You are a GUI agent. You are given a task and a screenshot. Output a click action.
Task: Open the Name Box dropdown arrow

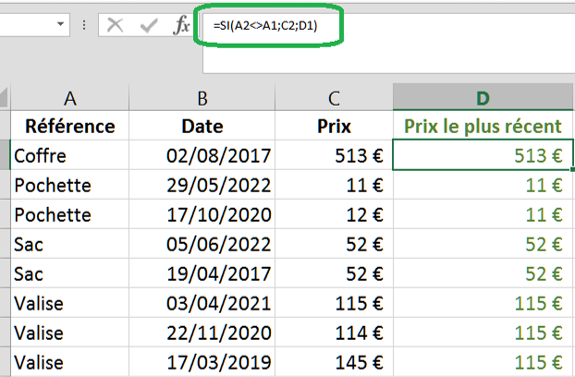tap(61, 25)
